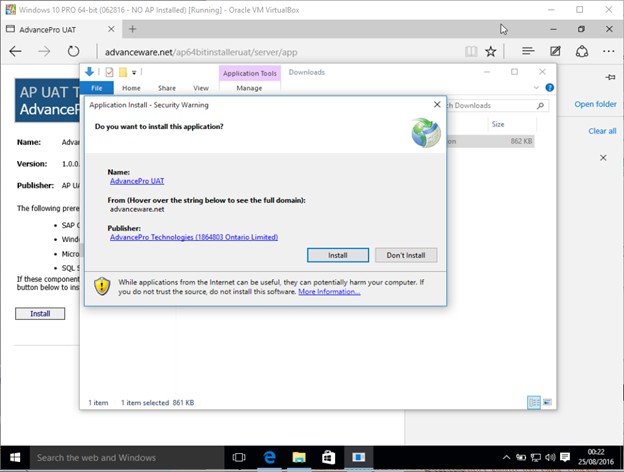Show hidden system tray icons
The height and width of the screenshot is (472, 624).
[x=508, y=458]
